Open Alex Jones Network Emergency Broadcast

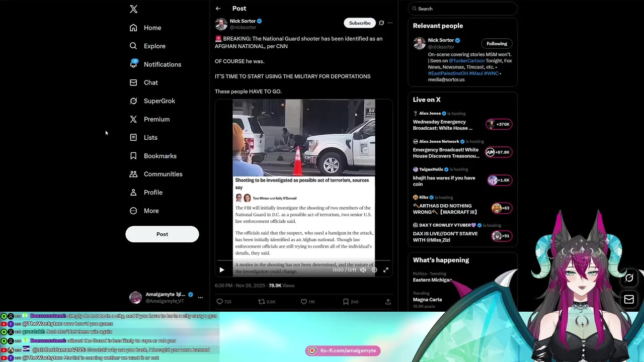[446, 153]
